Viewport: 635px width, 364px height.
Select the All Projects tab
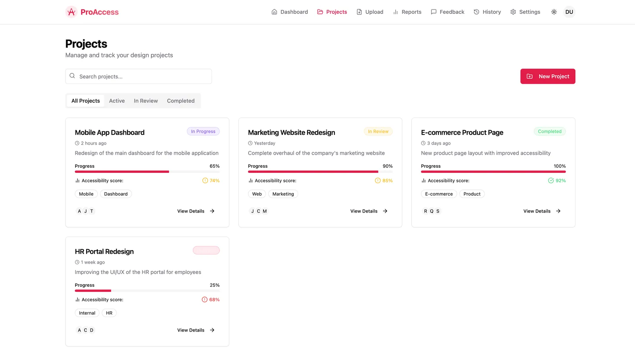86,101
